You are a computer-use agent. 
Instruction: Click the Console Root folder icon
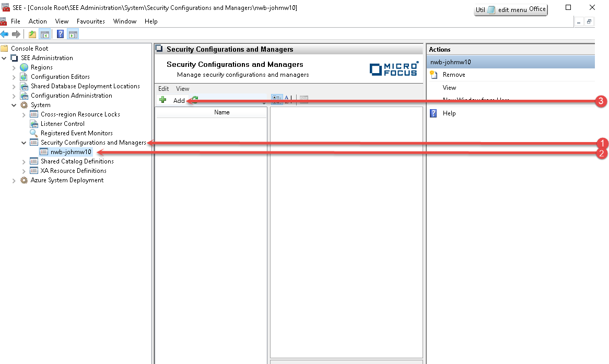click(x=4, y=48)
